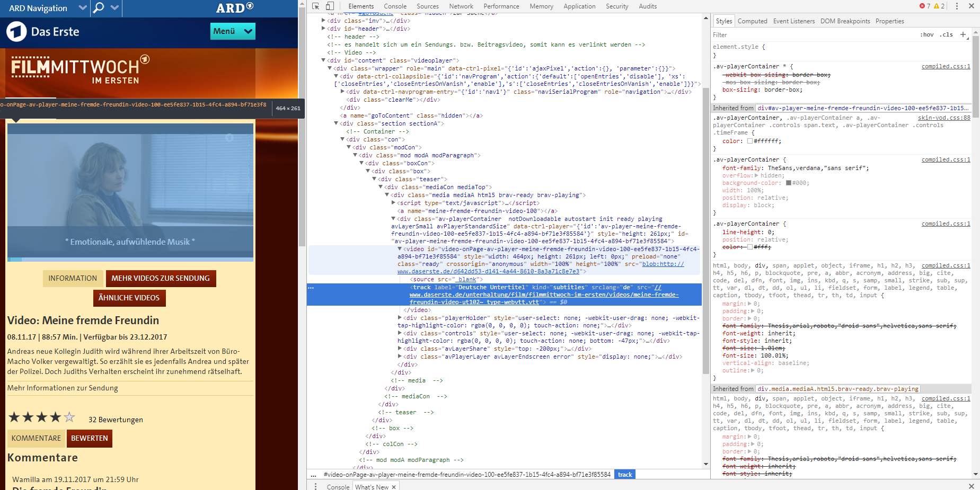This screenshot has width=980, height=490.
Task: Switch to the Console tab in DevTools
Action: pos(395,6)
